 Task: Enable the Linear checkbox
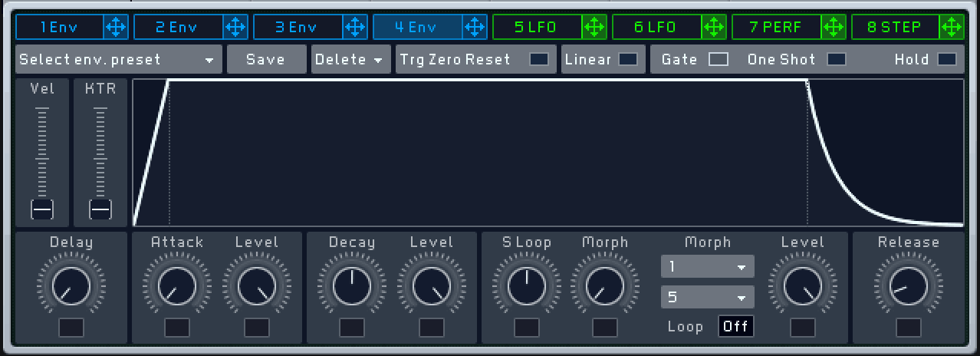(628, 59)
